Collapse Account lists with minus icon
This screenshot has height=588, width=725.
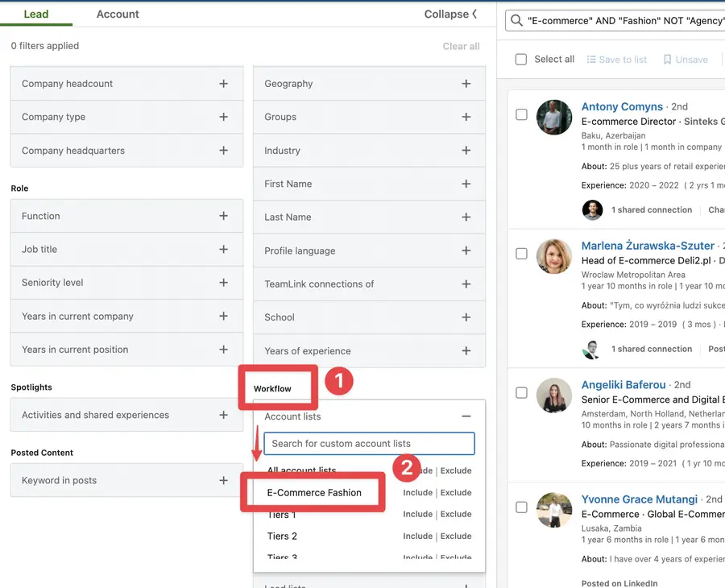(466, 416)
